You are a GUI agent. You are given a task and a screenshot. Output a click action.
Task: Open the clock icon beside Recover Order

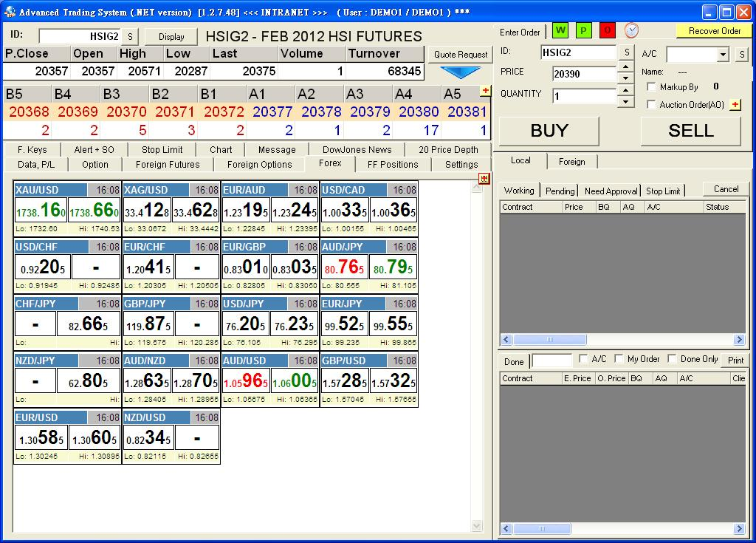click(x=631, y=30)
